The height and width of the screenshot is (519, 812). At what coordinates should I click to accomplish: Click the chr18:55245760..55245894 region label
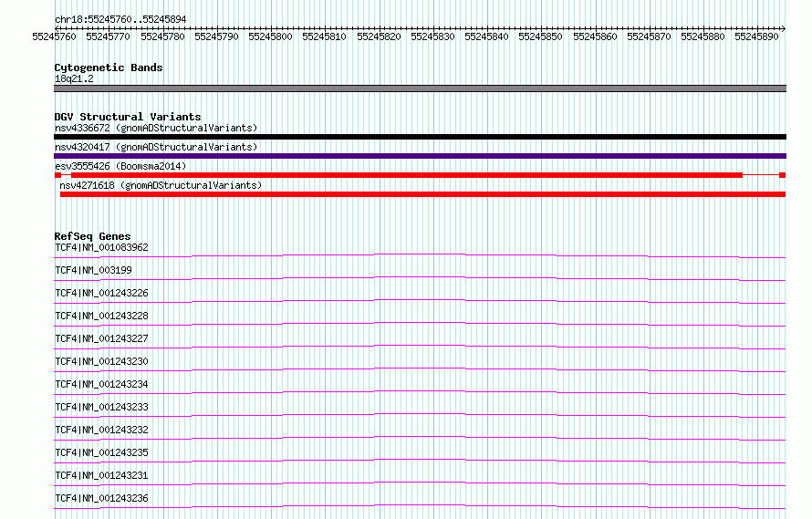(x=120, y=19)
